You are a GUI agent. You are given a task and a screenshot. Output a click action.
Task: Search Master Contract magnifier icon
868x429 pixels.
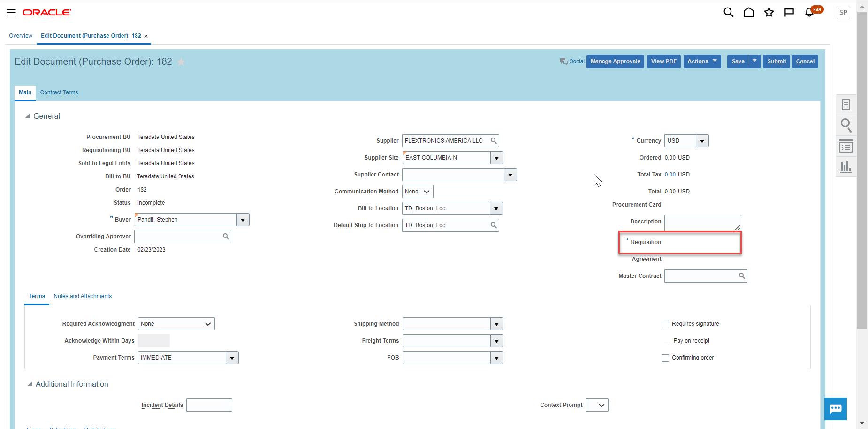[x=742, y=276]
